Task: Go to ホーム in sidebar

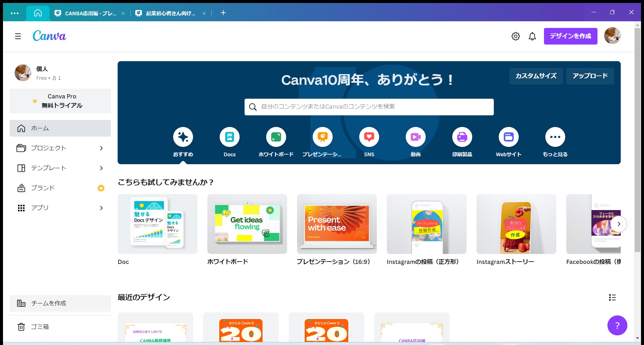Action: click(x=60, y=128)
